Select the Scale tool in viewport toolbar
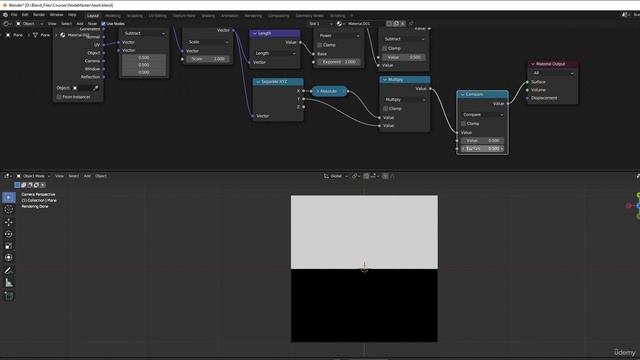640x360 pixels. click(x=9, y=246)
